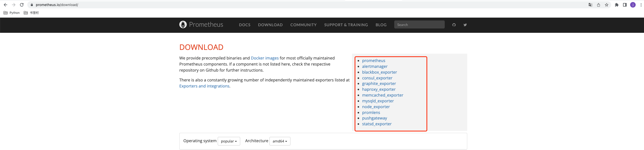The image size is (644, 150).
Task: Jump to the promlens link
Action: click(371, 112)
